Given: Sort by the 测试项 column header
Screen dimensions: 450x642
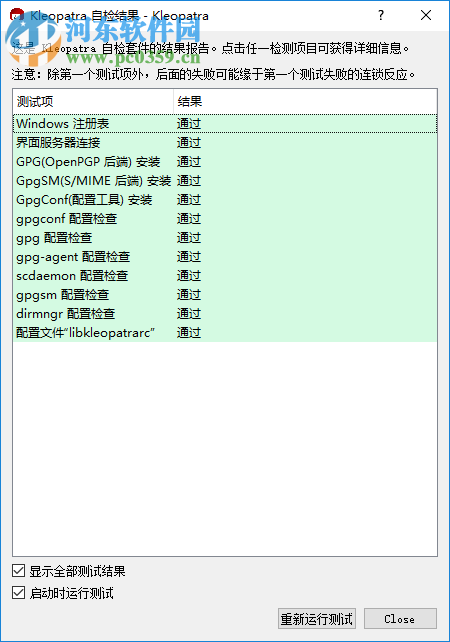Looking at the screenshot, I should (x=94, y=102).
